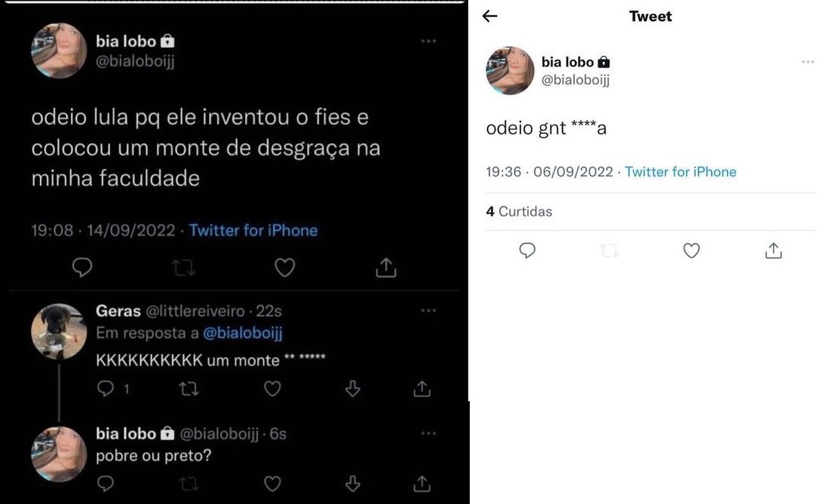
Task: Open the 'pobre ou preto?' reply options menu
Action: click(x=429, y=432)
